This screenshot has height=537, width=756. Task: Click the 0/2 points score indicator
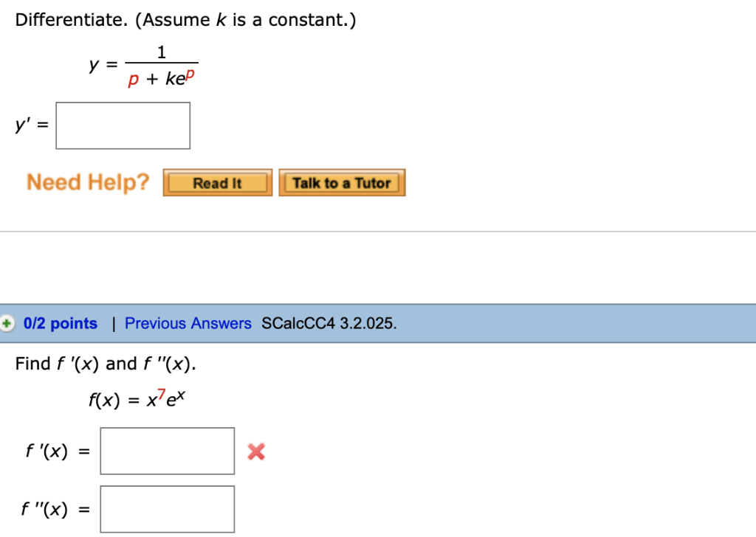click(x=60, y=323)
